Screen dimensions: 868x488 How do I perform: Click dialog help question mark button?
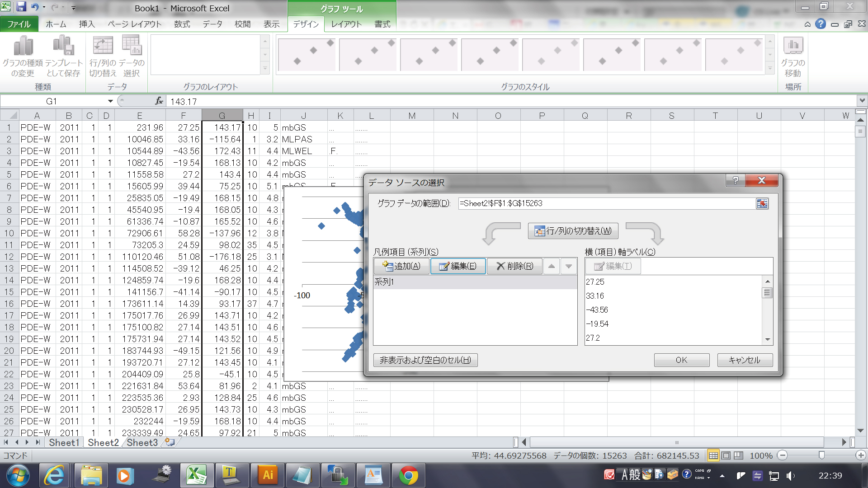point(736,180)
